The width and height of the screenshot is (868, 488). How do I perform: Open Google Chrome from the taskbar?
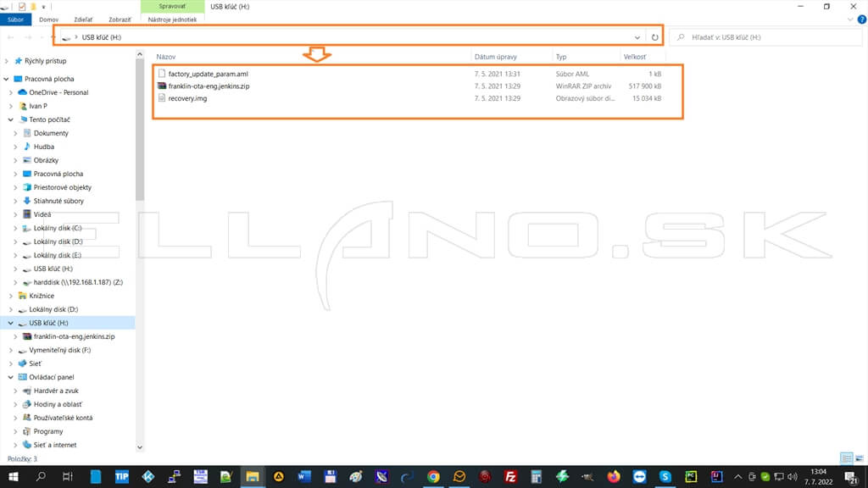coord(433,476)
